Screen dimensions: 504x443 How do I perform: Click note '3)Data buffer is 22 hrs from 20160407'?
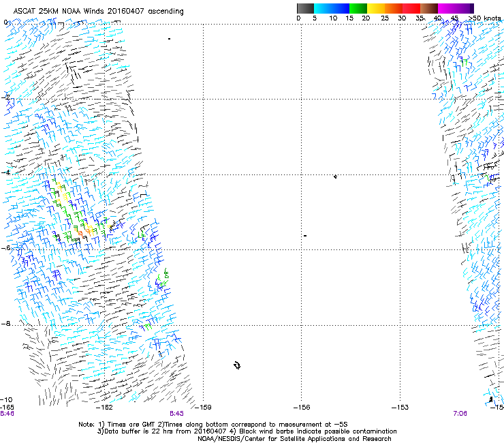tap(162, 431)
